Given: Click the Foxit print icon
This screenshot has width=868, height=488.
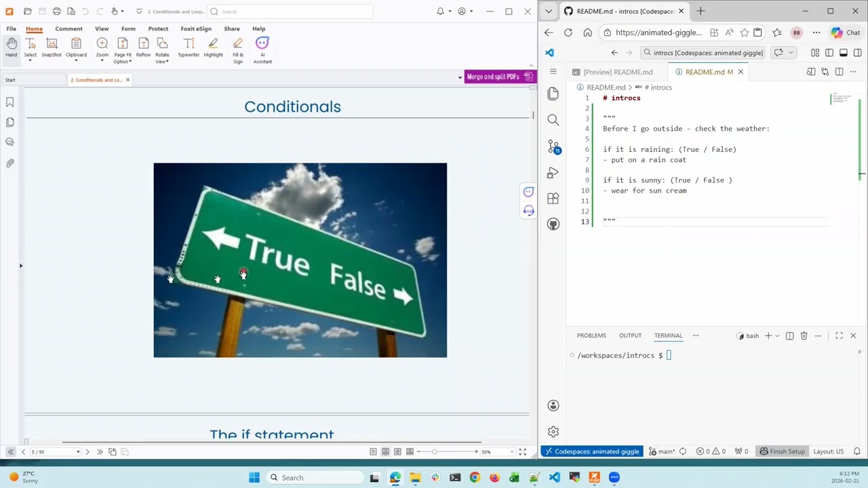Looking at the screenshot, I should [x=56, y=12].
